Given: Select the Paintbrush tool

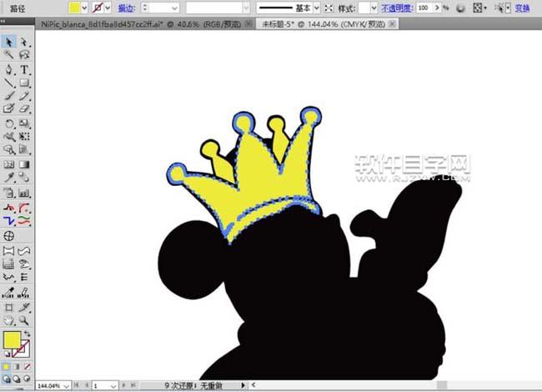Looking at the screenshot, I should point(9,96).
